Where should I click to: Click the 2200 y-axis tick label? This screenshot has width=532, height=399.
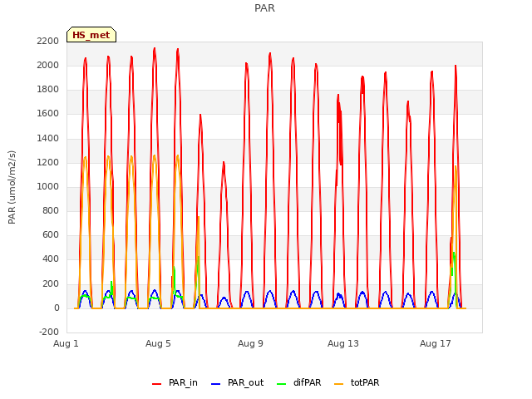(x=48, y=41)
